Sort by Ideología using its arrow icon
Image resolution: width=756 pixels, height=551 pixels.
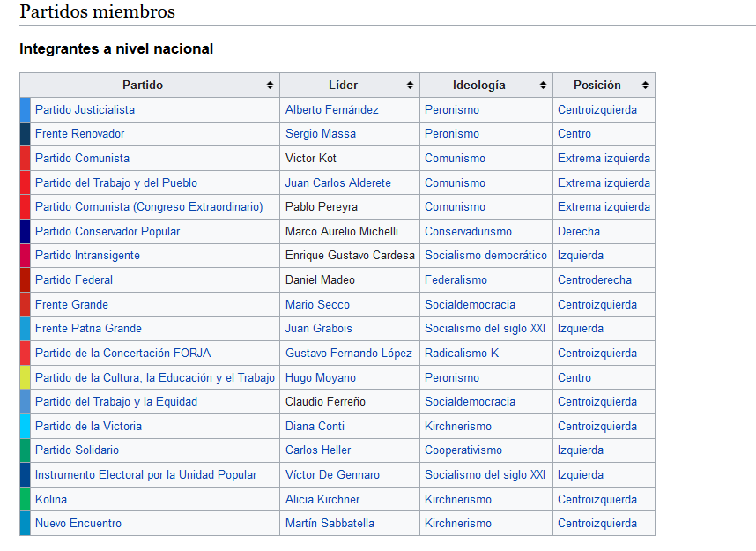click(x=543, y=86)
